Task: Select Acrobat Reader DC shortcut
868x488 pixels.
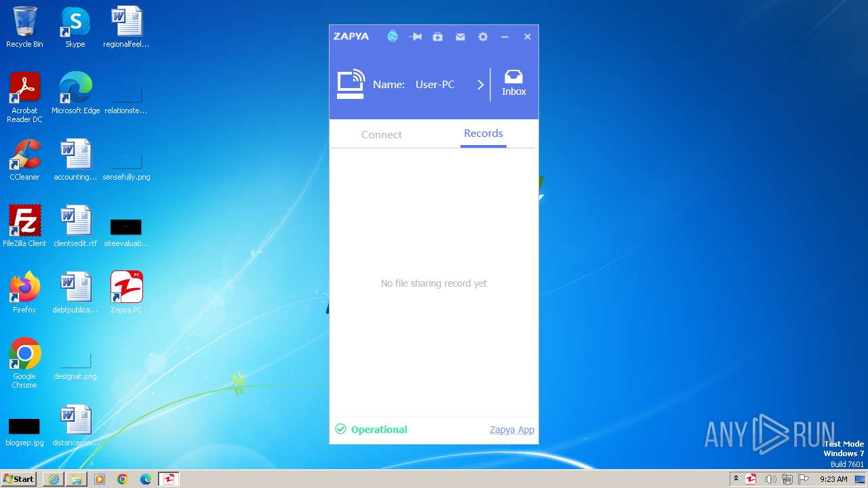Action: (x=24, y=98)
